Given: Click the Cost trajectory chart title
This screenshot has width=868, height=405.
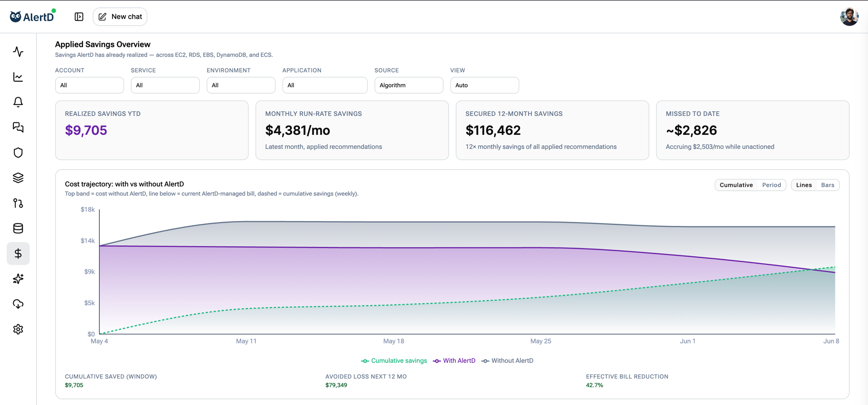Looking at the screenshot, I should [125, 184].
